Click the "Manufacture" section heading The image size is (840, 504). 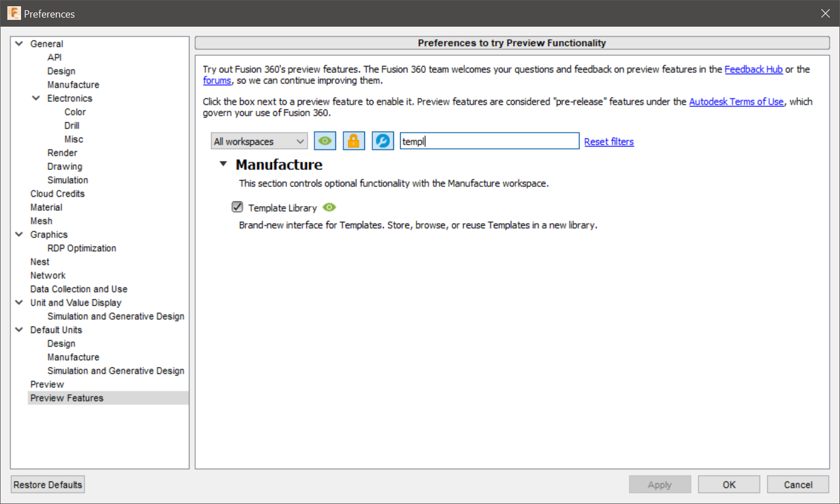pyautogui.click(x=279, y=165)
